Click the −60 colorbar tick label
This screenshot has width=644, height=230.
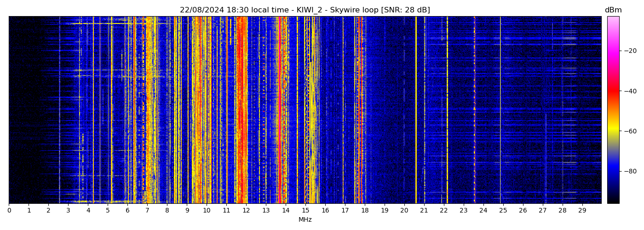coord(629,131)
